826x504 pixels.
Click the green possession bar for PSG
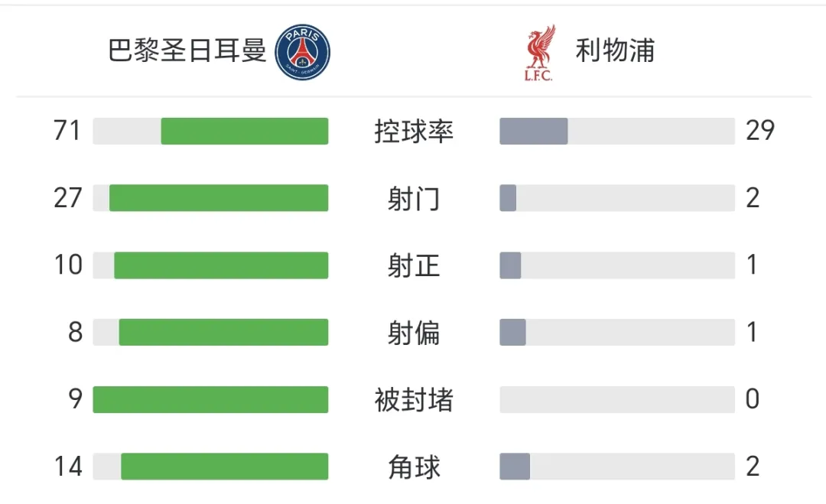point(245,131)
